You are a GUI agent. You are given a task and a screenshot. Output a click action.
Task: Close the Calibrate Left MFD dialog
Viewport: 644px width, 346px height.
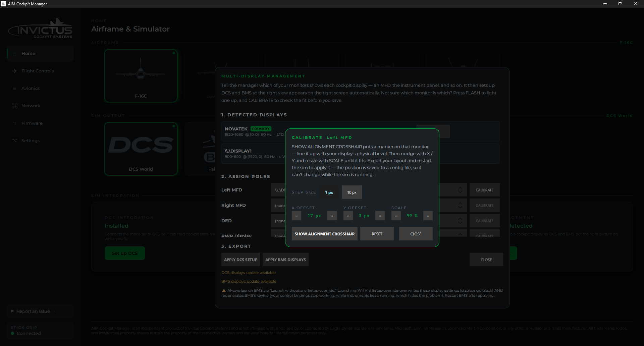416,234
